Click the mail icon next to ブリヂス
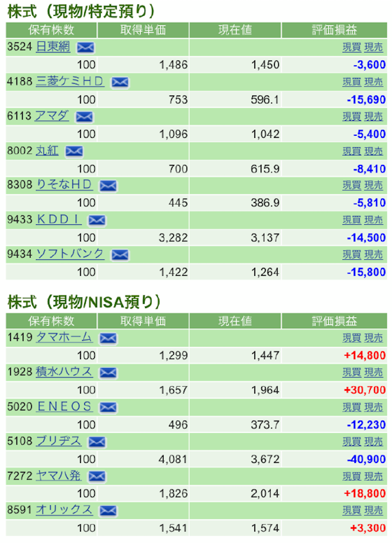 click(97, 442)
